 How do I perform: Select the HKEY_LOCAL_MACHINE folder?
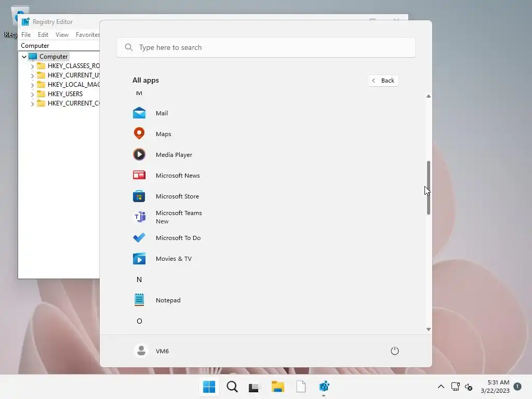(41, 85)
